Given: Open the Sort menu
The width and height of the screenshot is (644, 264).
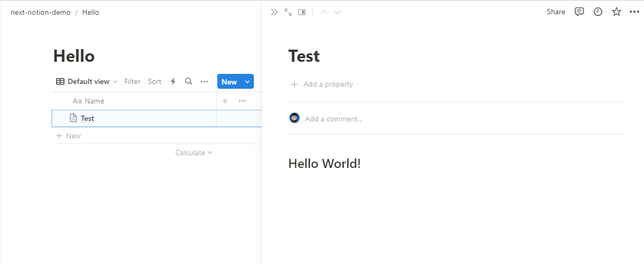Looking at the screenshot, I should 154,81.
